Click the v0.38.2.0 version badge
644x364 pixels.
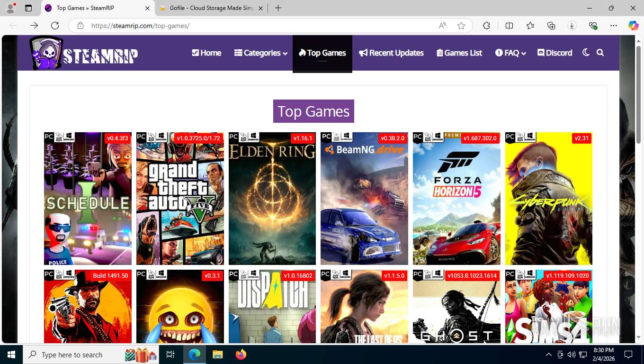tap(393, 138)
